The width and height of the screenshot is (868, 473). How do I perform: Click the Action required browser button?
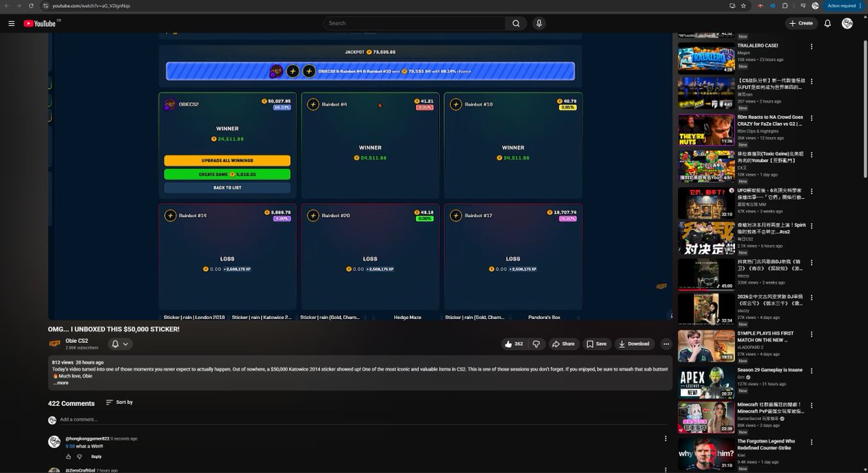coord(843,5)
